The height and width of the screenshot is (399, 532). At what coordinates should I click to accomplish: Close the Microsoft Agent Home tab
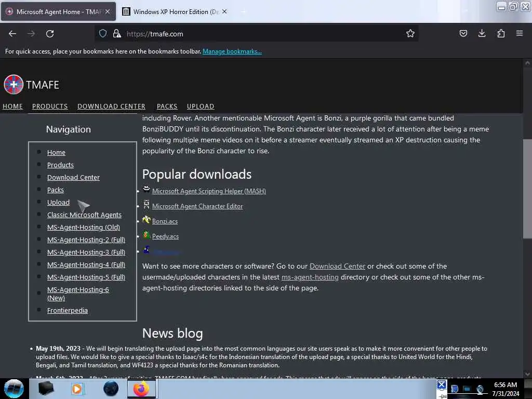pyautogui.click(x=108, y=11)
